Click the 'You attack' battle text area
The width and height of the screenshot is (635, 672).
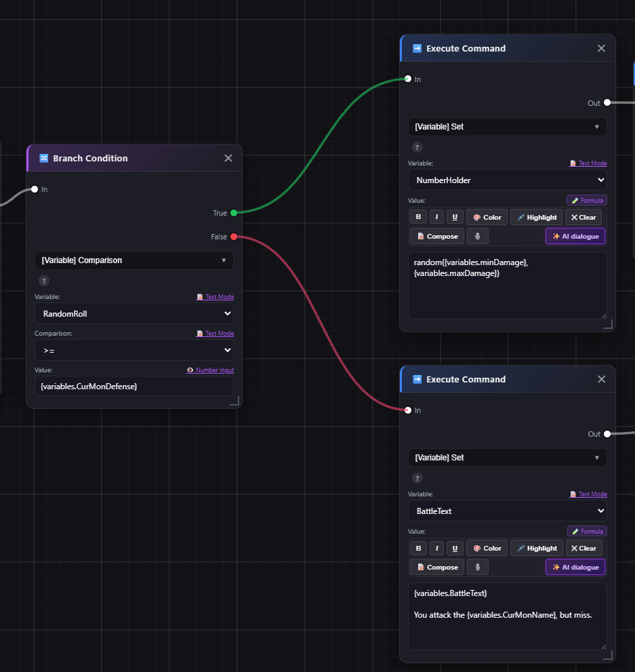pos(508,616)
